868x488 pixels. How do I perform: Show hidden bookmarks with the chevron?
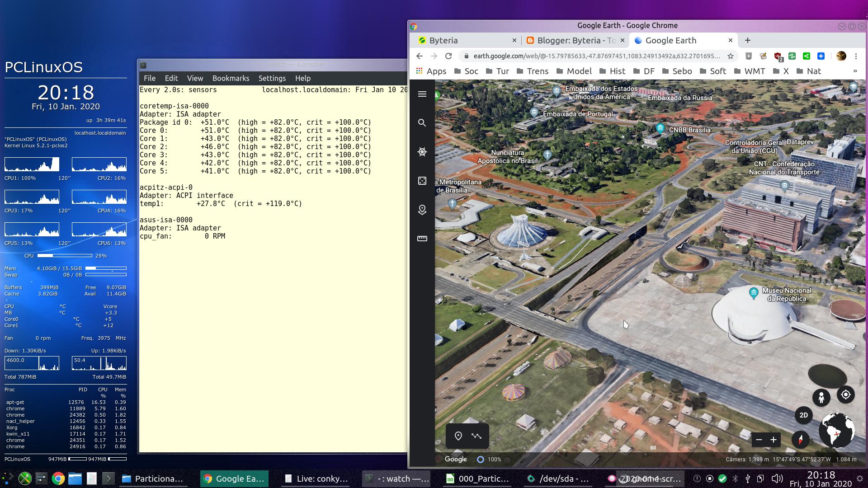click(x=855, y=71)
